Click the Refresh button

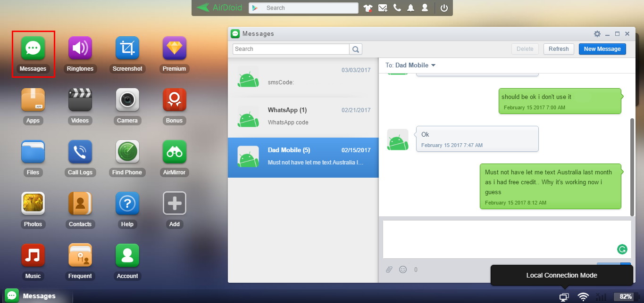click(559, 49)
